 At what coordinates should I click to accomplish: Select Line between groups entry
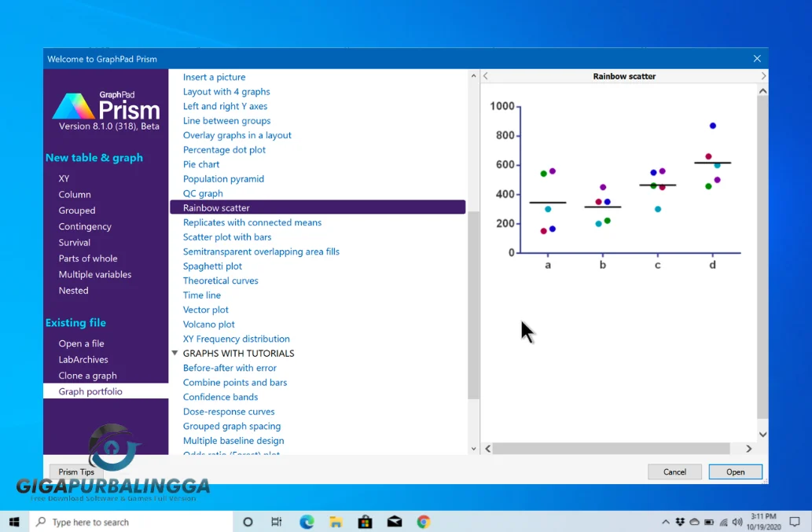point(226,120)
